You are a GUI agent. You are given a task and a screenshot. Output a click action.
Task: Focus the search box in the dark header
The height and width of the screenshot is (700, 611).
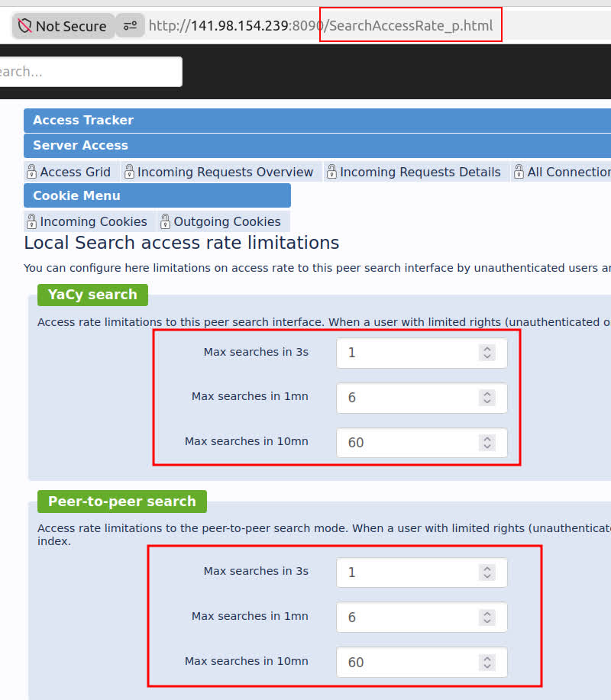tap(91, 72)
